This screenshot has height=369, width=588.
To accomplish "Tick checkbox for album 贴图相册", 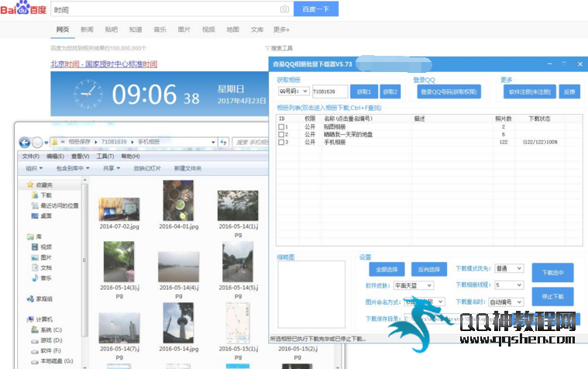I will point(281,127).
